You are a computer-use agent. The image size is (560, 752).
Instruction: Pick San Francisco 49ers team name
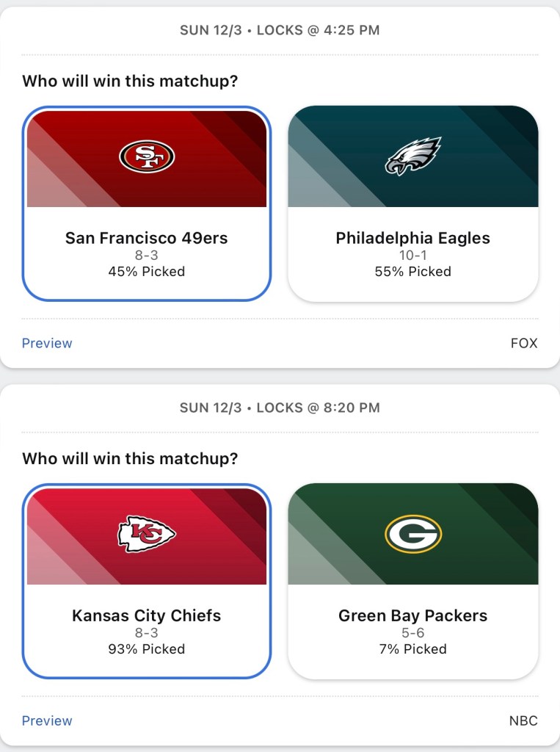pyautogui.click(x=147, y=238)
